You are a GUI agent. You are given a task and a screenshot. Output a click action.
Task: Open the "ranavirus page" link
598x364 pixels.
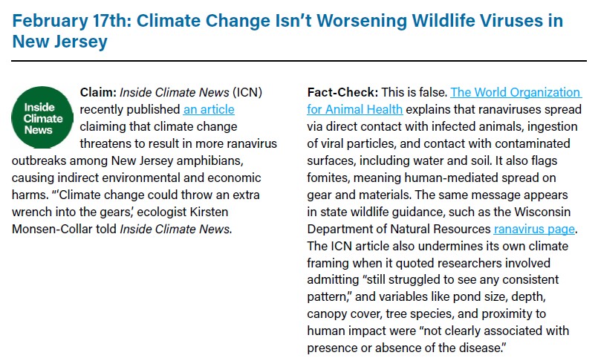coord(535,230)
